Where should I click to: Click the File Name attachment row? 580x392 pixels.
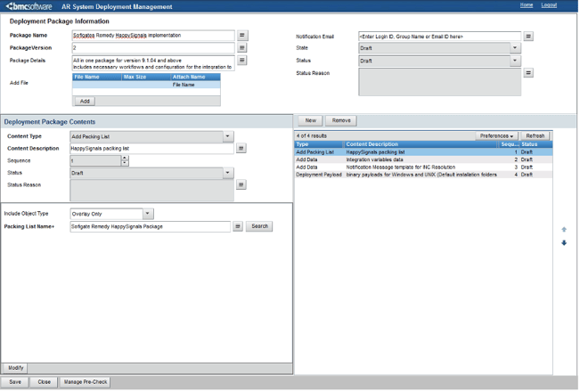146,85
